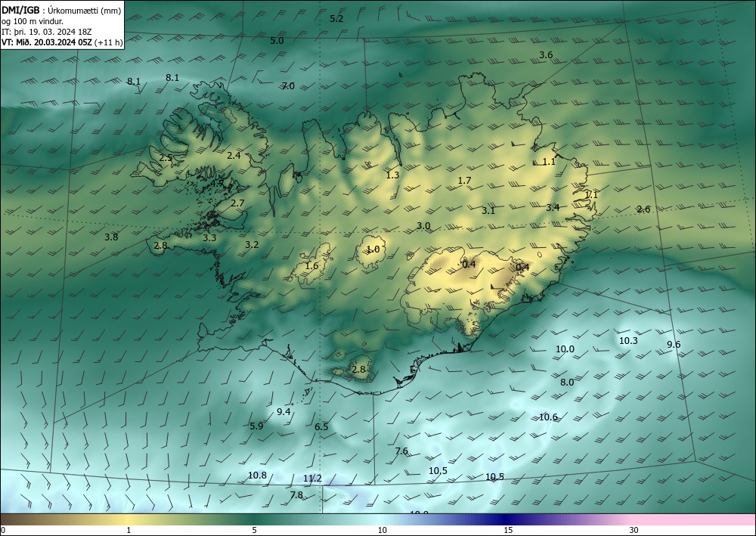This screenshot has width=756, height=536.
Task: Click the 3.3 value label
Action: 209,237
